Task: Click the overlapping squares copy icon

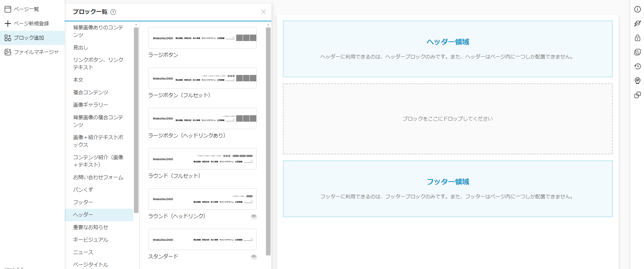Action: 637,95
